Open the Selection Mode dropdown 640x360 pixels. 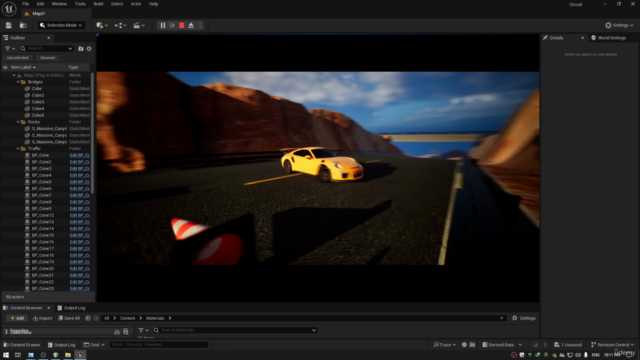click(61, 25)
